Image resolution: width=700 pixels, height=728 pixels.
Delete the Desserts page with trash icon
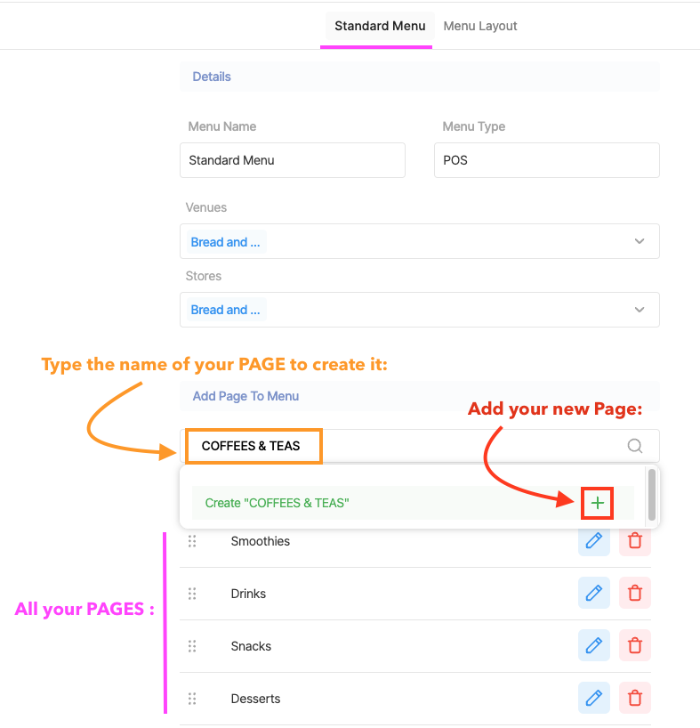click(634, 698)
